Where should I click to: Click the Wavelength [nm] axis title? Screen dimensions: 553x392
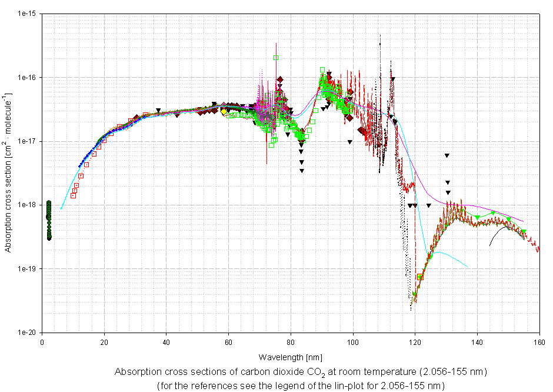pyautogui.click(x=290, y=357)
